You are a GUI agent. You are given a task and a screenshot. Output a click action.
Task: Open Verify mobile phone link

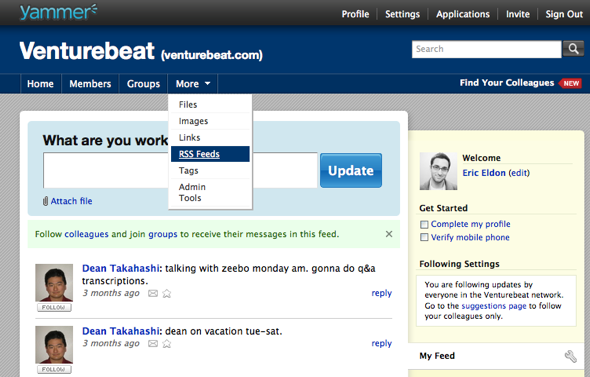(470, 237)
